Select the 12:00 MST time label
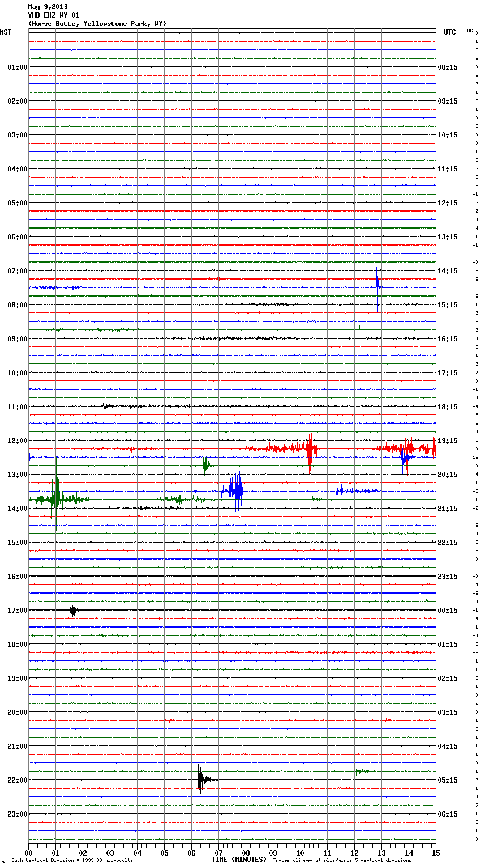Image resolution: width=481 pixels, height=868 pixels. 18,441
